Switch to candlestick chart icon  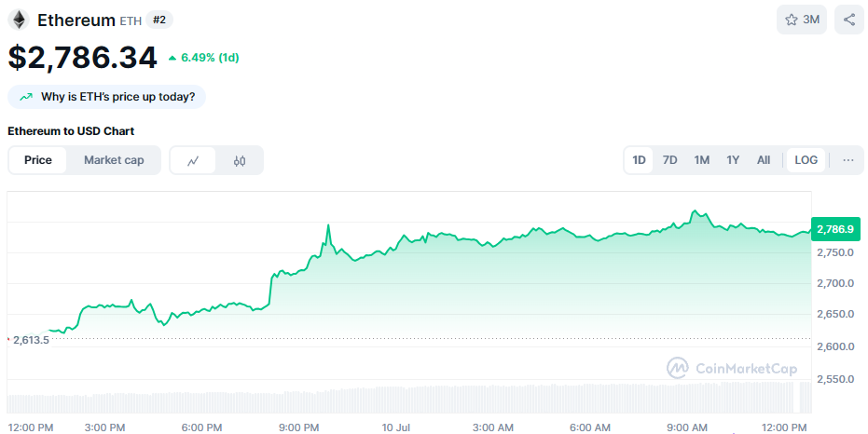tap(239, 160)
